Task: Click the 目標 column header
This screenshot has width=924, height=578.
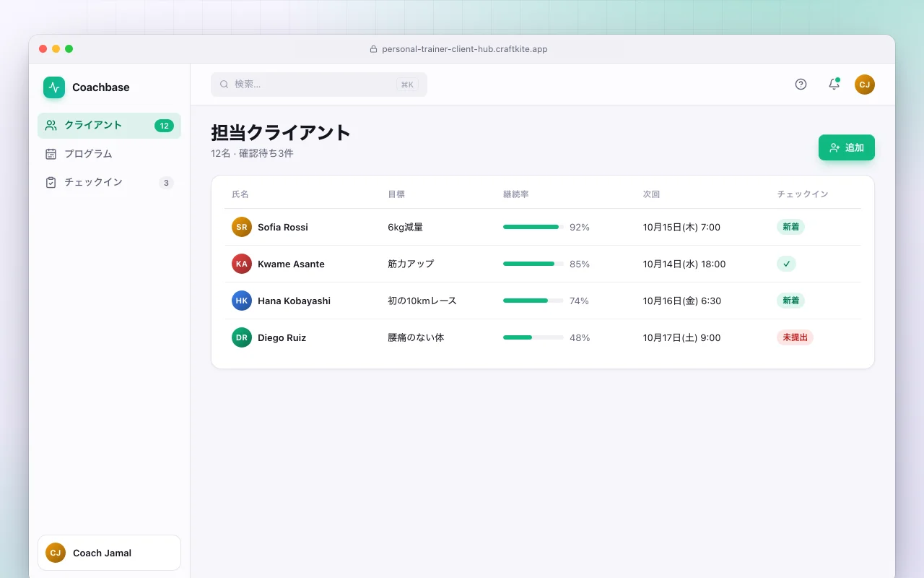Action: pyautogui.click(x=396, y=194)
